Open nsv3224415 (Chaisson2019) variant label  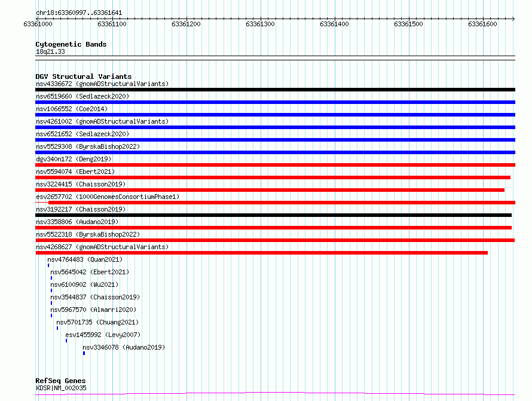point(81,184)
